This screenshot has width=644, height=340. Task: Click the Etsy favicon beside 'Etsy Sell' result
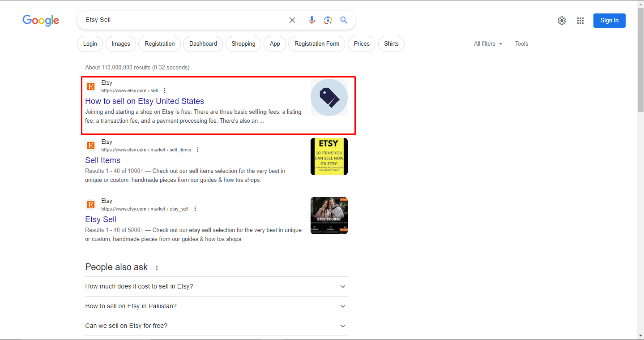pos(91,205)
